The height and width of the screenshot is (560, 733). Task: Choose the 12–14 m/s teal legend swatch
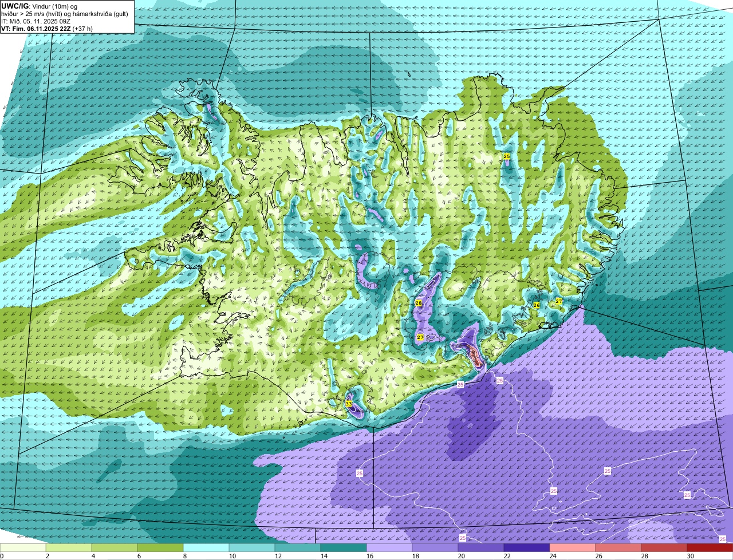[298, 548]
